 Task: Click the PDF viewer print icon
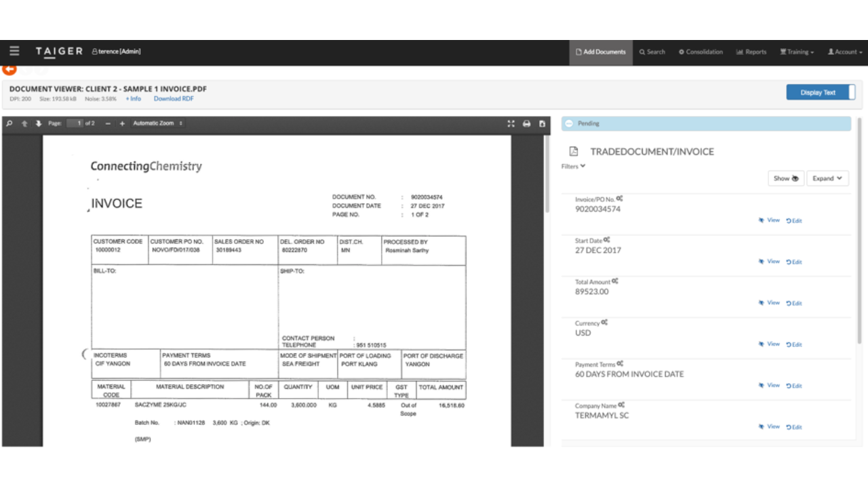526,123
